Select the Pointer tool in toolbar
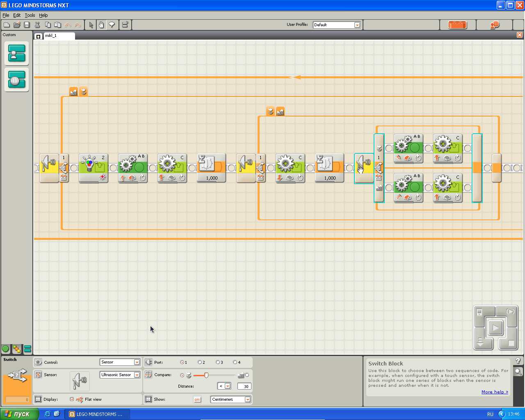The image size is (525, 420). pyautogui.click(x=91, y=25)
